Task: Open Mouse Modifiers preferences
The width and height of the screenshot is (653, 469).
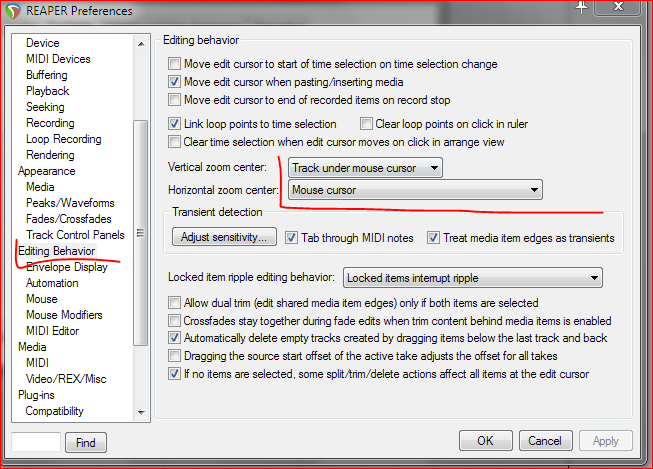Action: (64, 315)
